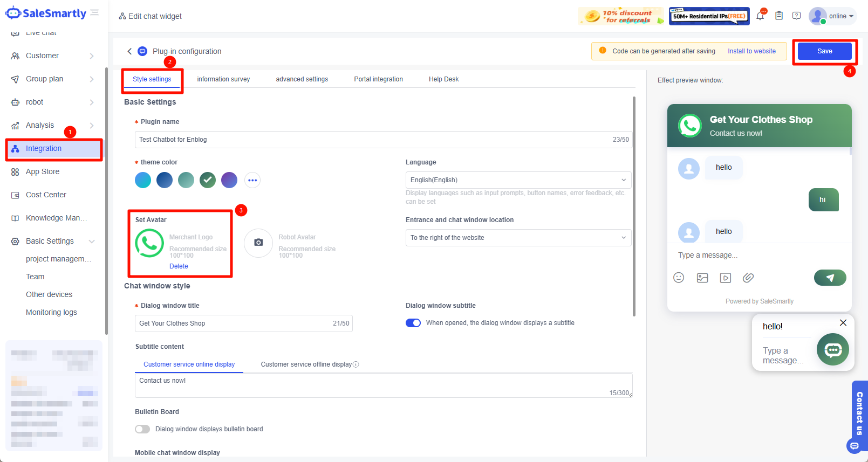Click the Install to website link
The width and height of the screenshot is (868, 462).
[751, 51]
